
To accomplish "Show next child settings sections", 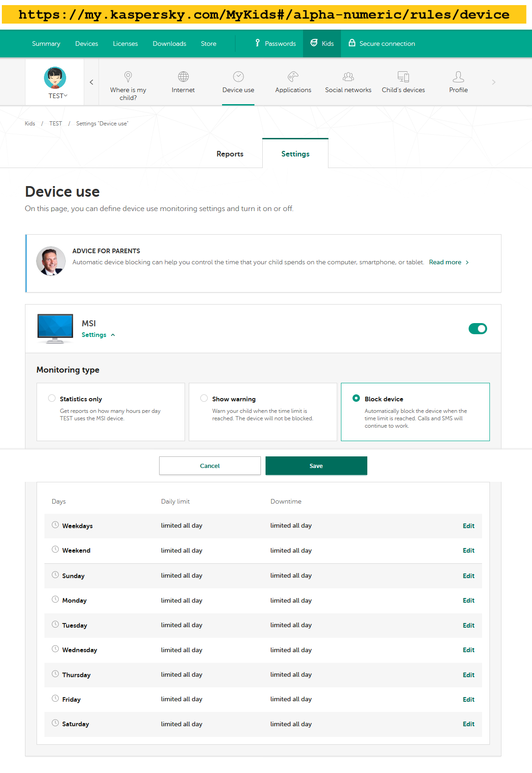I will [494, 82].
